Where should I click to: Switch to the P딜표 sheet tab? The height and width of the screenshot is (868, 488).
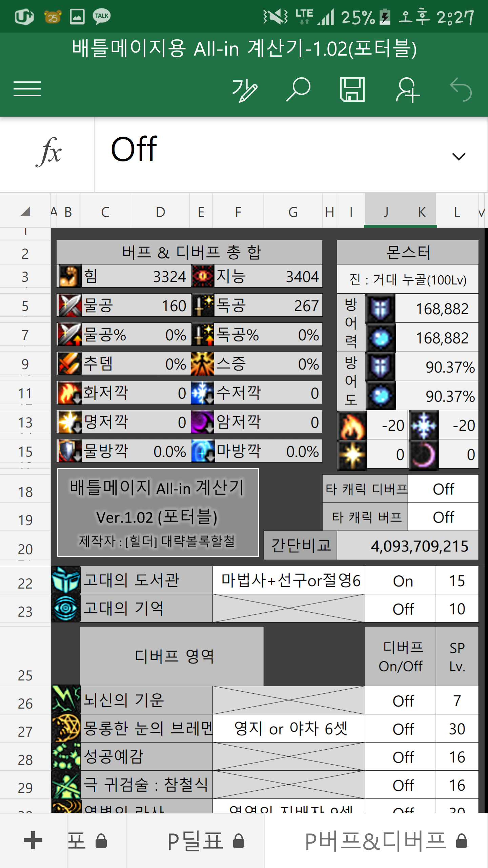(x=196, y=841)
